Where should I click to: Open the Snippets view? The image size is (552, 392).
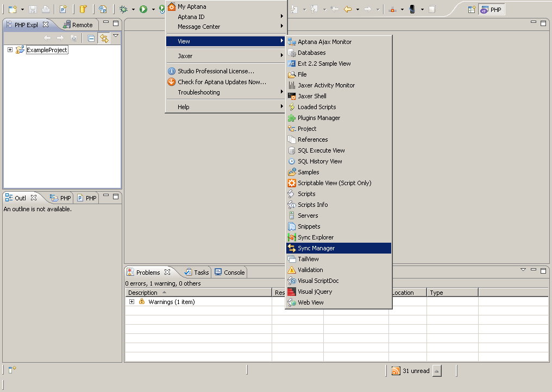point(338,226)
